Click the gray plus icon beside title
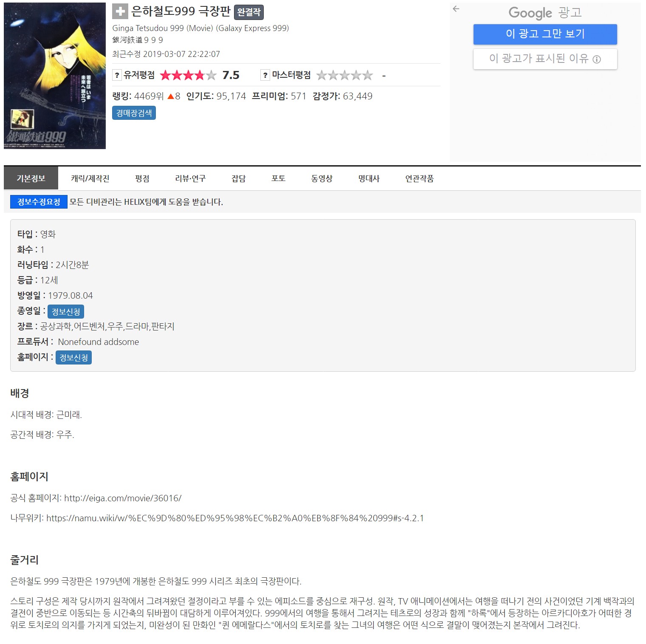This screenshot has height=644, width=646. [120, 11]
